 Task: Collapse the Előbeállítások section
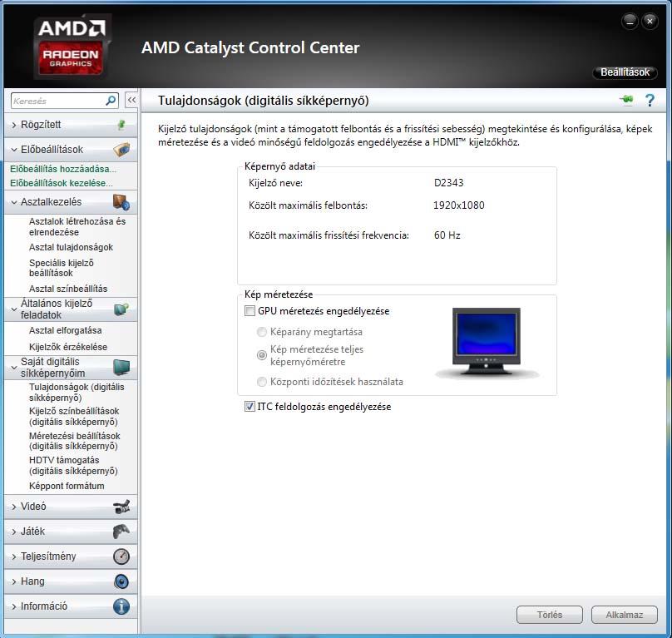pos(14,150)
